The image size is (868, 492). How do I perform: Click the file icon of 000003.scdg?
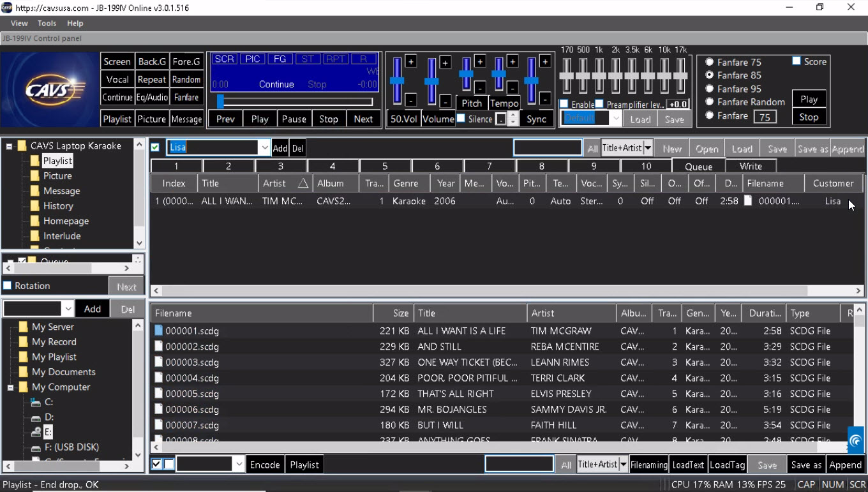(158, 362)
